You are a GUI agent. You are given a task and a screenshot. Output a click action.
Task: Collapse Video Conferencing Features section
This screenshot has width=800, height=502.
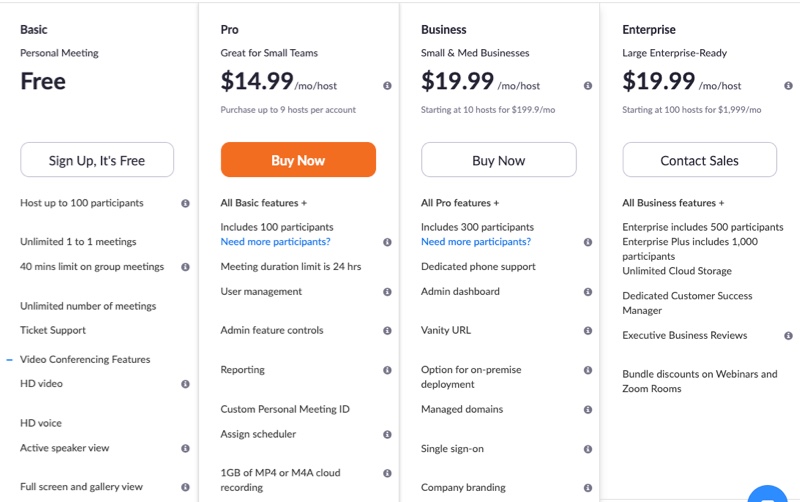click(9, 360)
